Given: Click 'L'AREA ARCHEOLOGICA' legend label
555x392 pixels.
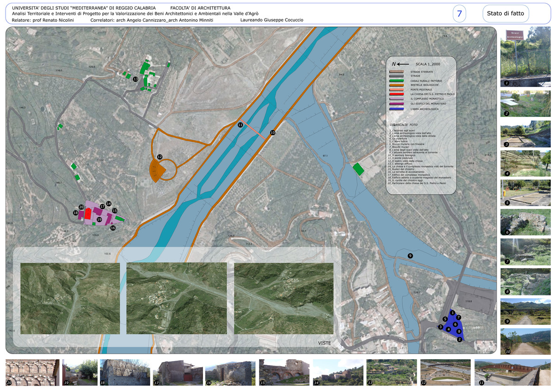Looking at the screenshot, I should click(425, 109).
